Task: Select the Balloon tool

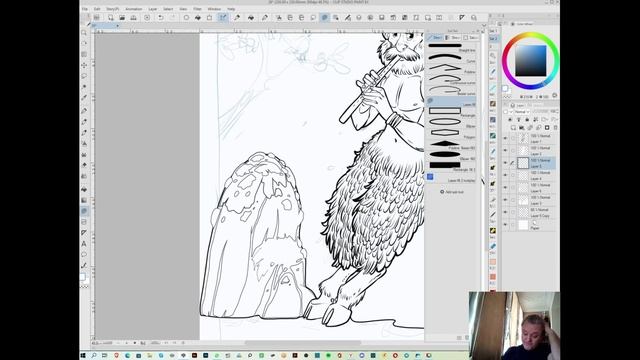Action: pyautogui.click(x=84, y=254)
